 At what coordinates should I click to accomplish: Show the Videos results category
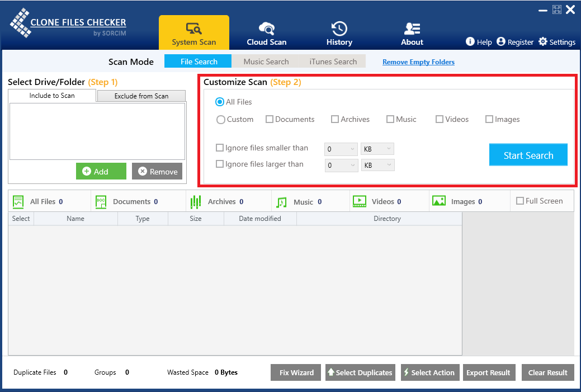[x=376, y=202]
